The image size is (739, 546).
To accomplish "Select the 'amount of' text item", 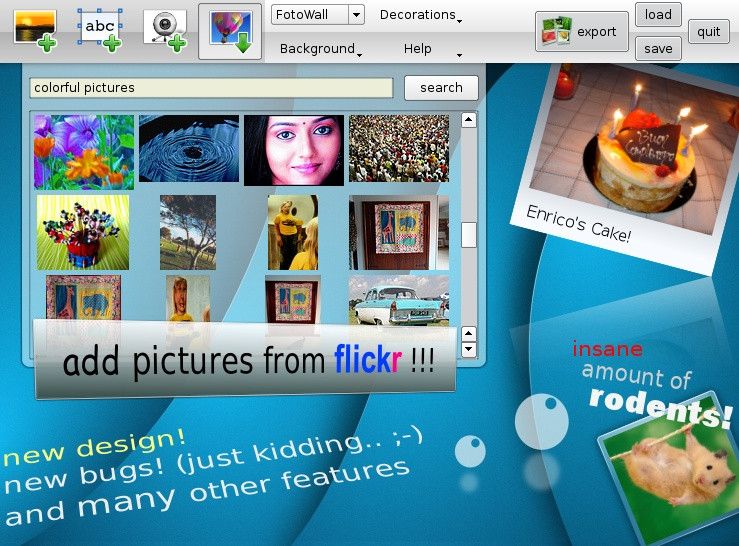I will 636,376.
